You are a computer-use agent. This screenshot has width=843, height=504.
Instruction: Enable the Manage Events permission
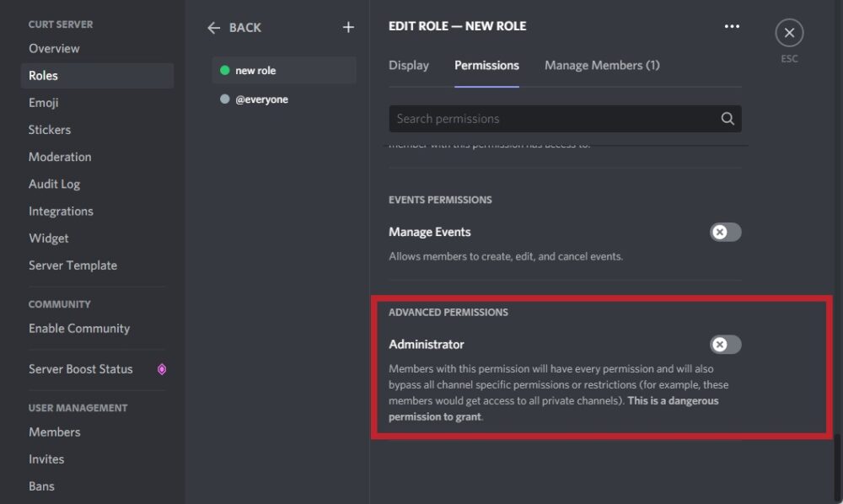click(723, 232)
